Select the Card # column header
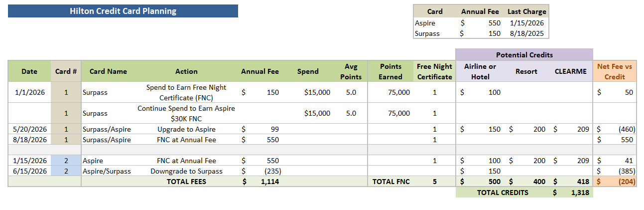Image resolution: width=644 pixels, height=210 pixels. pos(66,71)
